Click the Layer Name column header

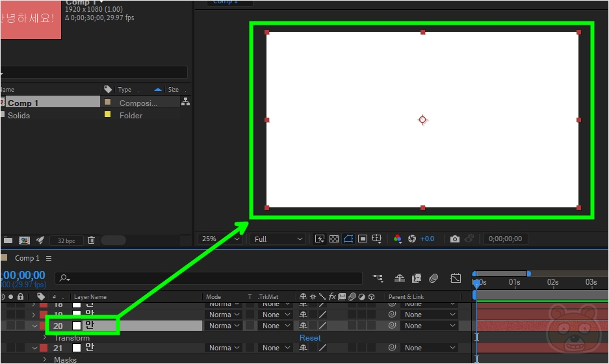(x=90, y=297)
